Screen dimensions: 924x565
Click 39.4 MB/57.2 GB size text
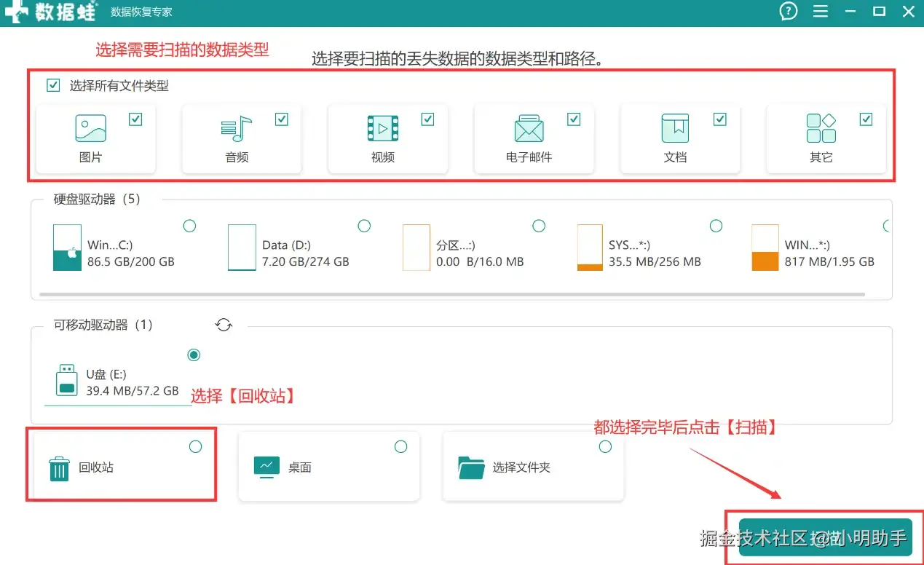(x=133, y=391)
